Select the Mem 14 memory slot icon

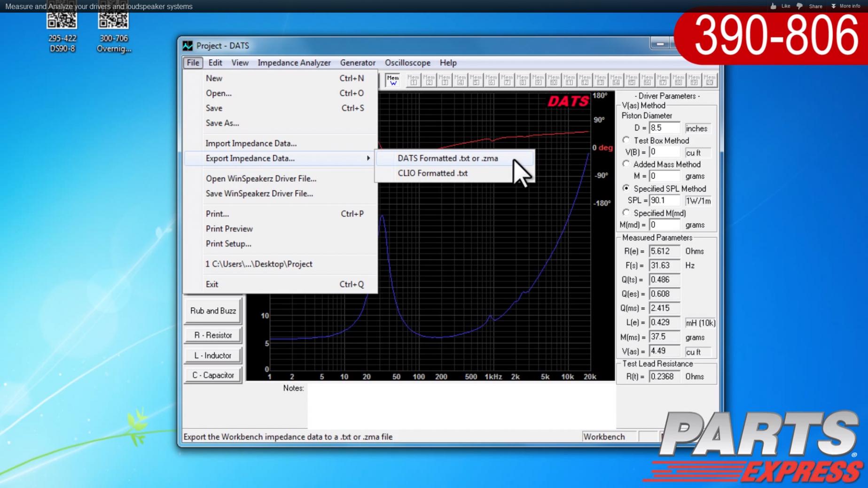pyautogui.click(x=616, y=80)
